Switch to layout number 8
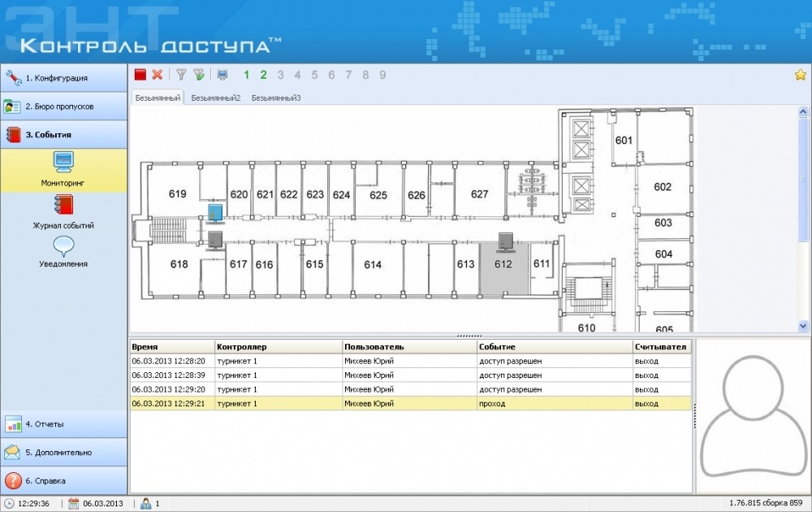The width and height of the screenshot is (812, 512). coord(365,75)
